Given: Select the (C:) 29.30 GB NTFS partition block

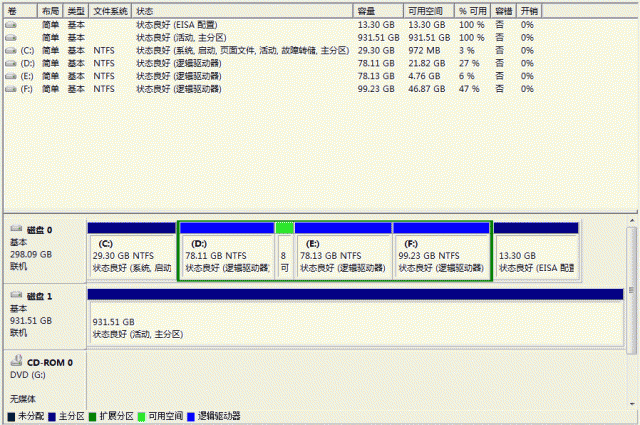Looking at the screenshot, I should coord(132,251).
